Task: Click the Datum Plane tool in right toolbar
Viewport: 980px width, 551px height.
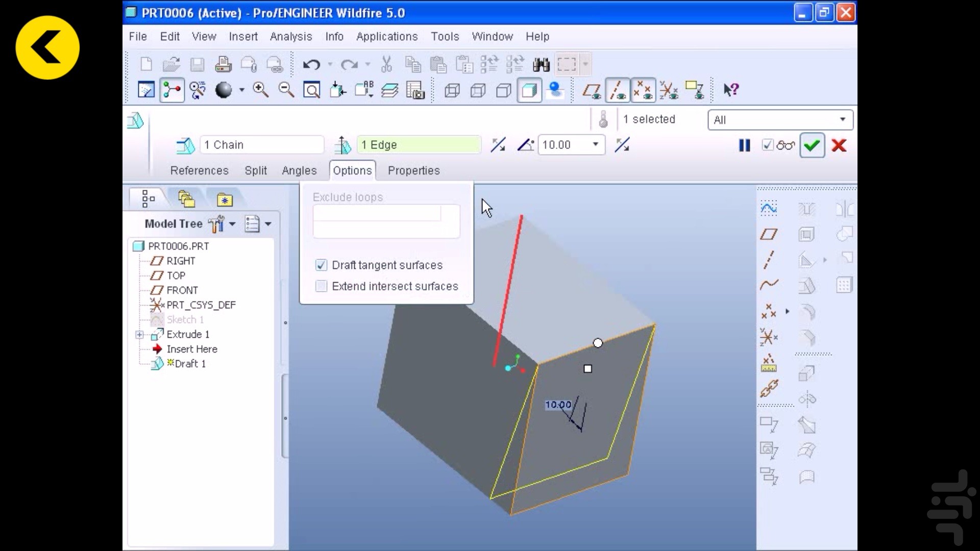Action: click(x=769, y=234)
